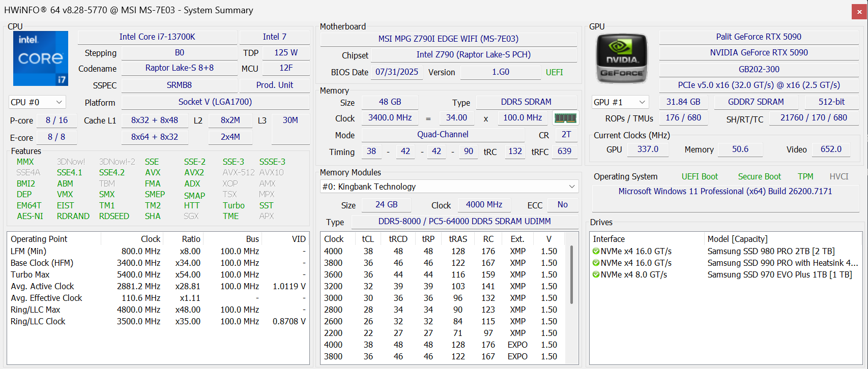Open the GPU #1 selector dropdown

point(620,102)
